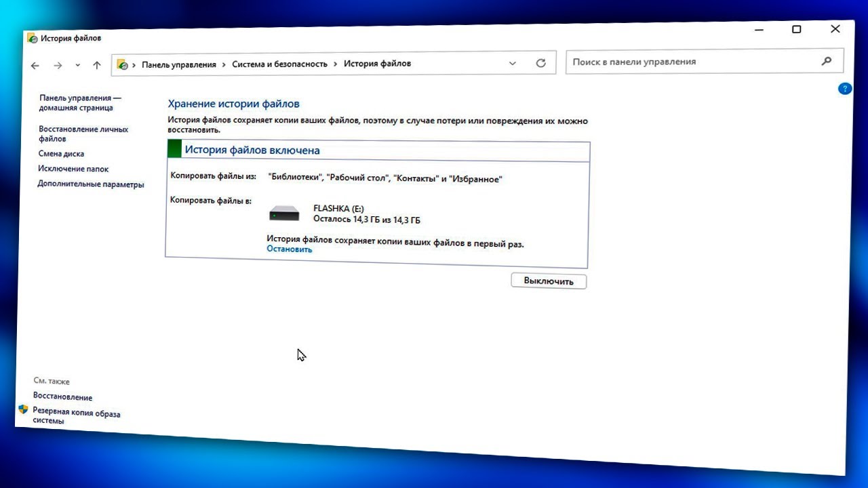The image size is (868, 488).
Task: Click the Поиск в панели управления field
Action: pyautogui.click(x=705, y=61)
